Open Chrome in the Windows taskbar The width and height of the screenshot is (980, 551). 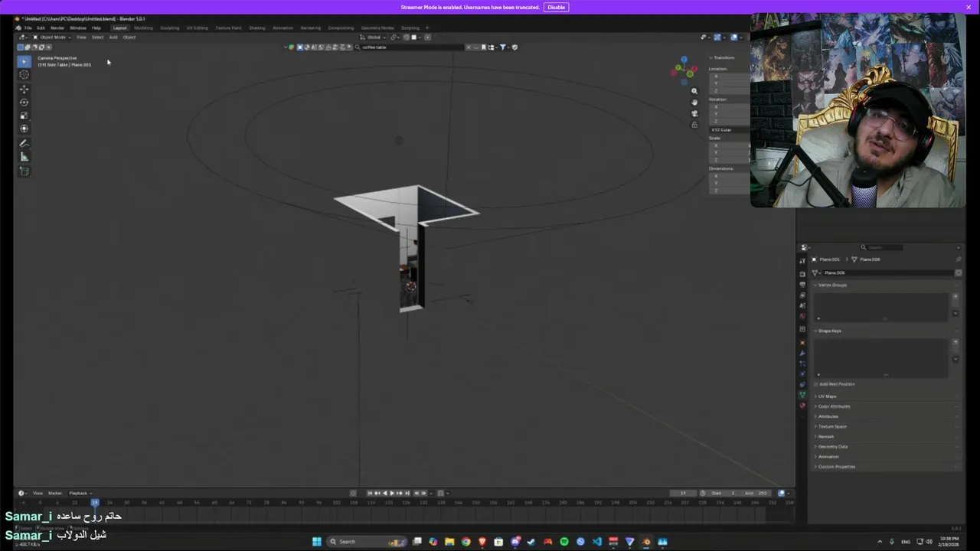click(x=465, y=542)
